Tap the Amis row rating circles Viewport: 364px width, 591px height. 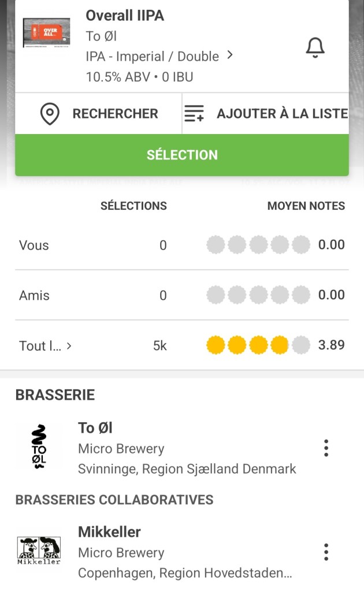click(258, 295)
